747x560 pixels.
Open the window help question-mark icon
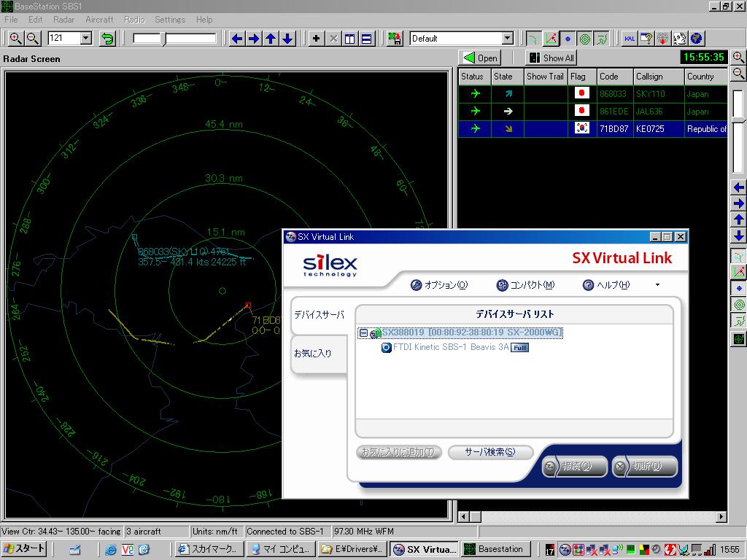pos(646,39)
